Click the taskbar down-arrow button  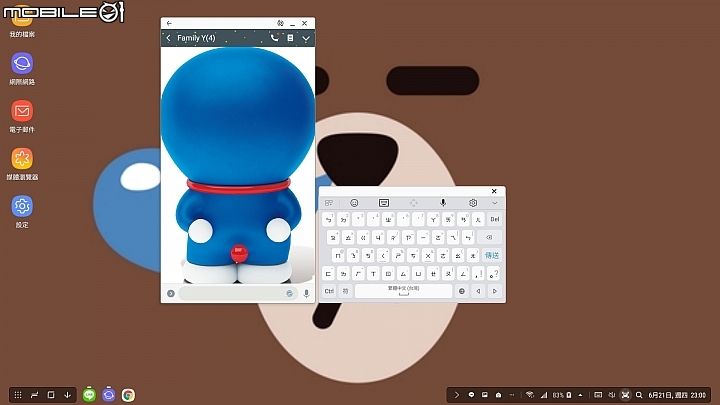(x=68, y=395)
